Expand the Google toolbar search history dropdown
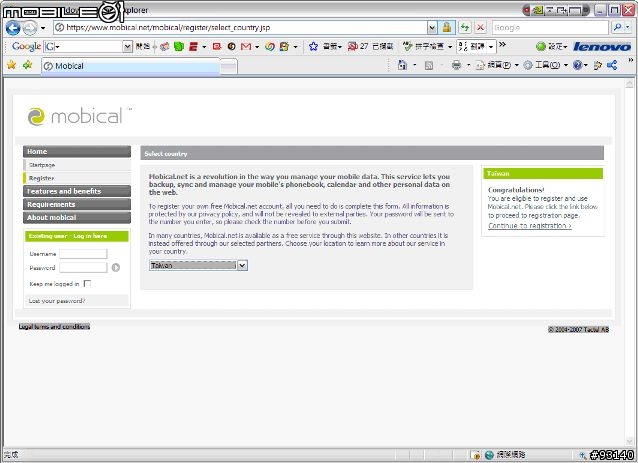 [127, 47]
